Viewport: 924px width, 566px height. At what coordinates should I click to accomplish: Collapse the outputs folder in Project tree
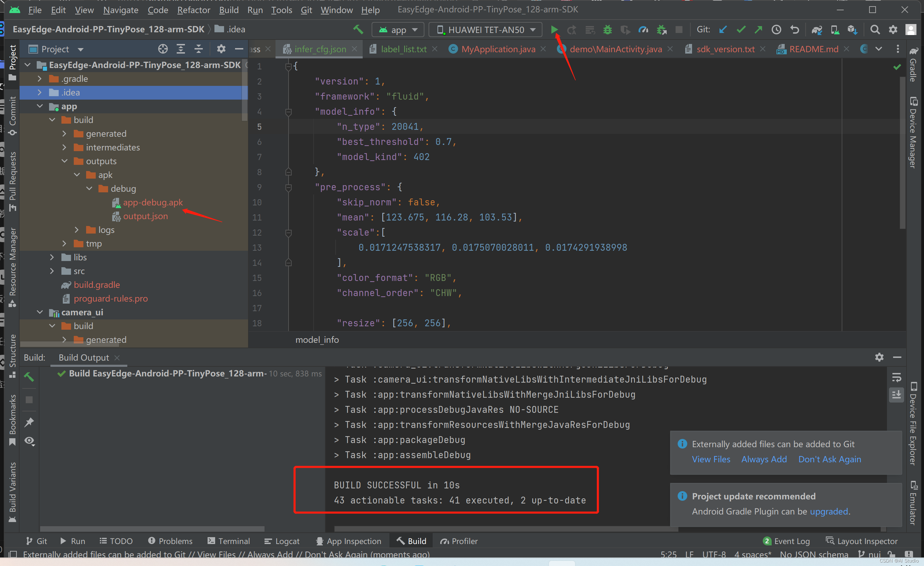click(x=65, y=161)
